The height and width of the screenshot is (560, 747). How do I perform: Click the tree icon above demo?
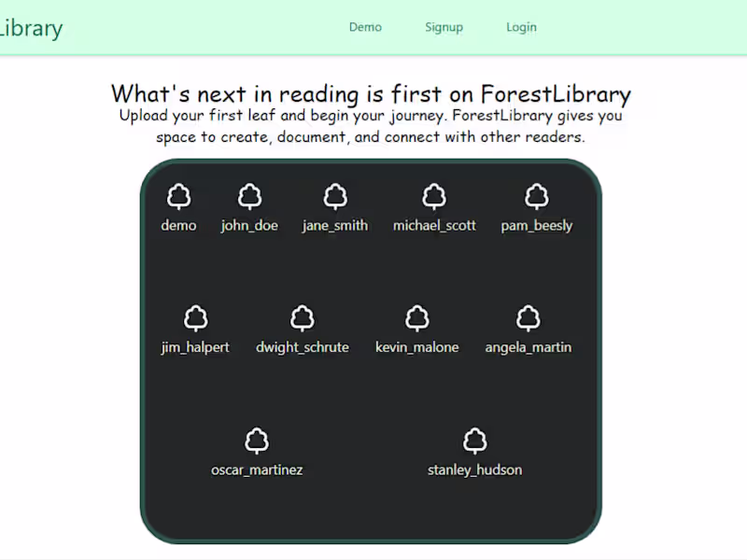(x=178, y=197)
